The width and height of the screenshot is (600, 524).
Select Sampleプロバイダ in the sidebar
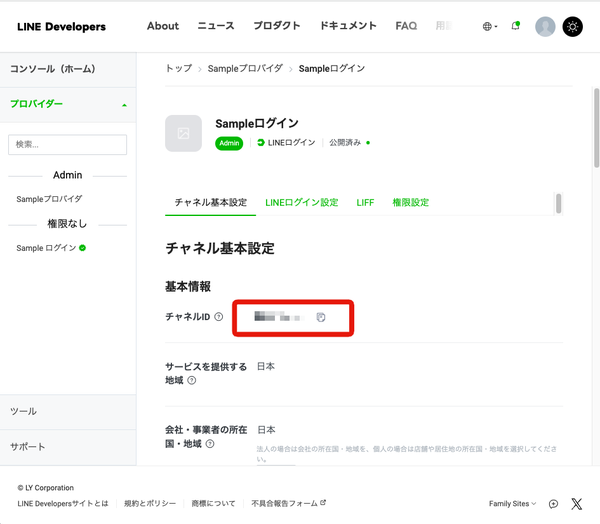pos(49,199)
